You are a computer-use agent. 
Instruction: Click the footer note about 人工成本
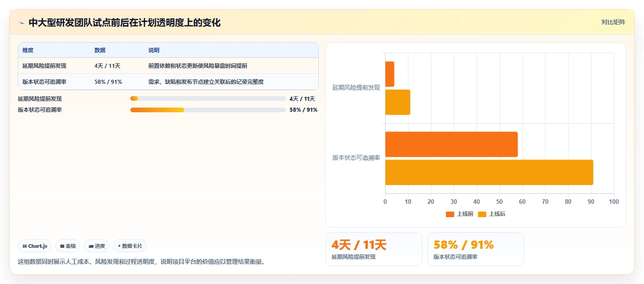(141, 262)
